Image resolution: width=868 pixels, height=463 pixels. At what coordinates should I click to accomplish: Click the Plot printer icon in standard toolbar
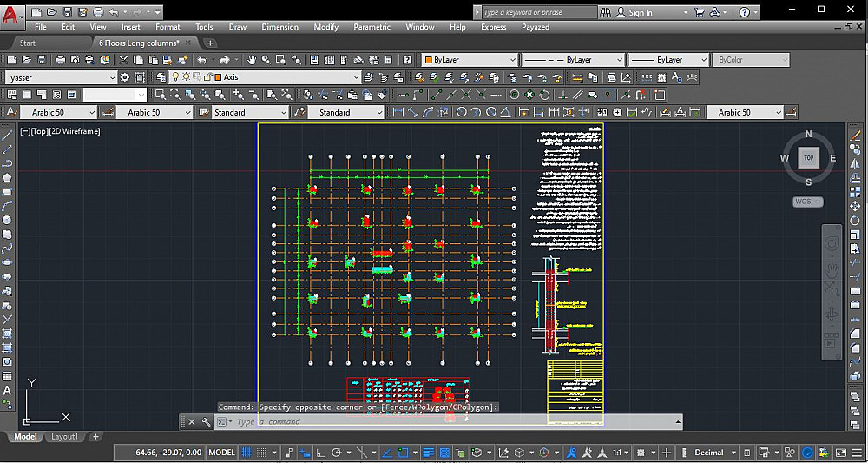pos(60,60)
